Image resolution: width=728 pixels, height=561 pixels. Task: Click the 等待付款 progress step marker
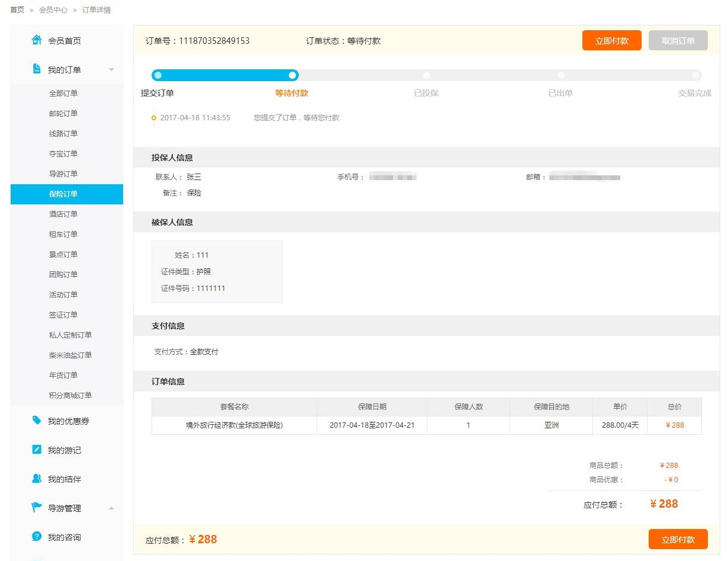click(292, 75)
